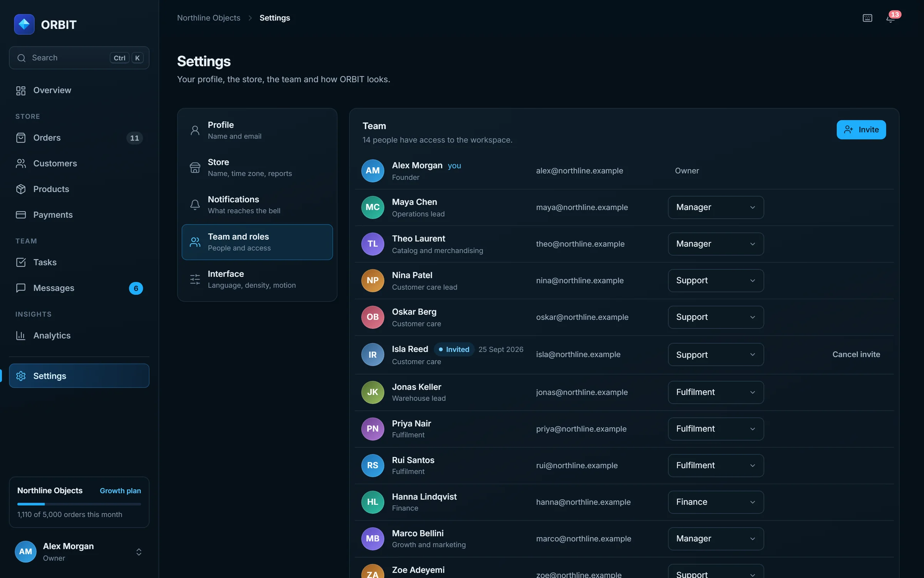924x578 pixels.
Task: Open Oskar Berg's role dropdown
Action: pyautogui.click(x=716, y=317)
